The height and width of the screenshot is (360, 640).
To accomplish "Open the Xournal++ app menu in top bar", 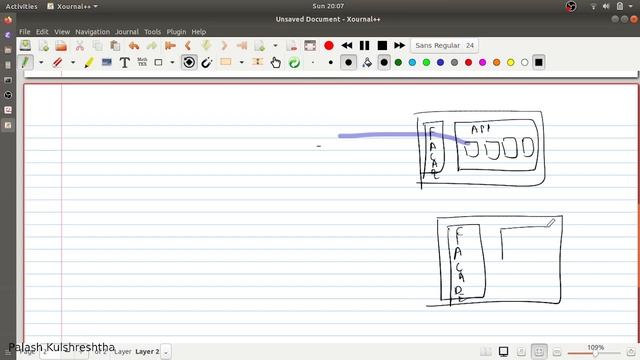I will pyautogui.click(x=73, y=6).
